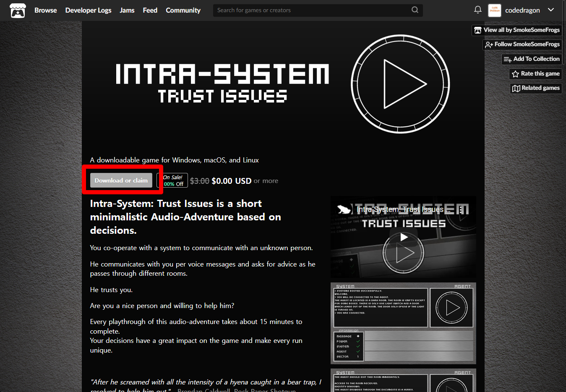The image size is (566, 392).
Task: Click the Download or claim button
Action: point(121,180)
